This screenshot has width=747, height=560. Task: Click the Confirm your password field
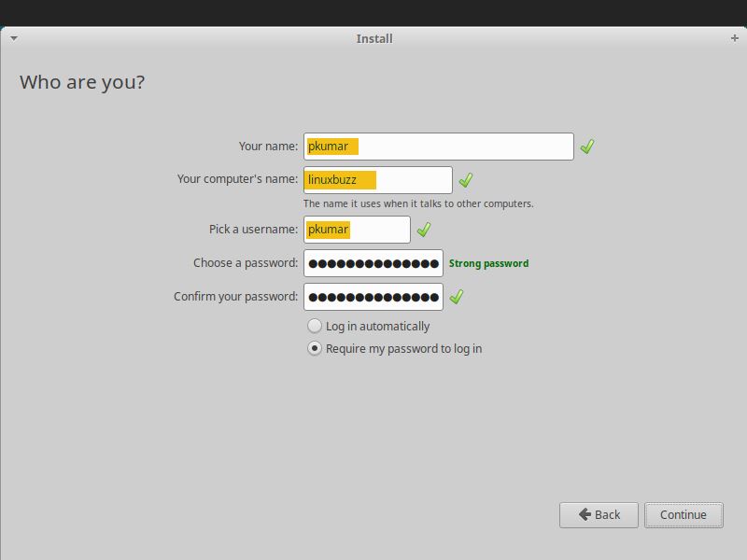[x=373, y=297]
